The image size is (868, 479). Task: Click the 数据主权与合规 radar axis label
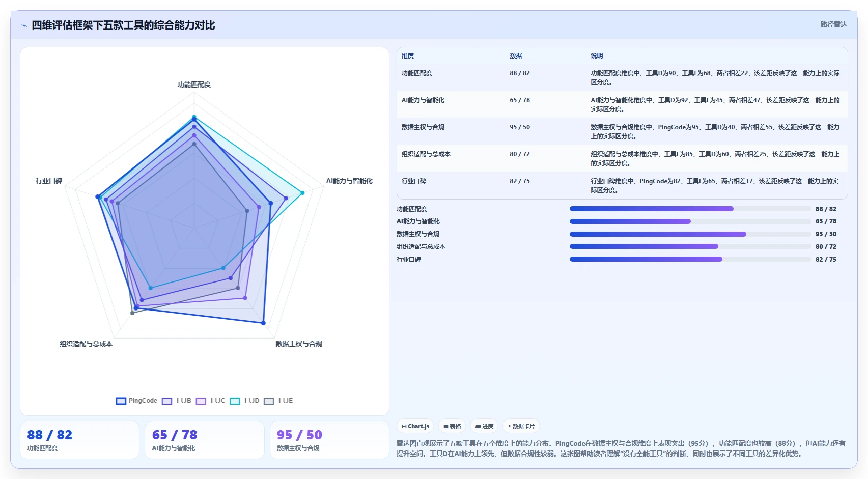click(299, 344)
